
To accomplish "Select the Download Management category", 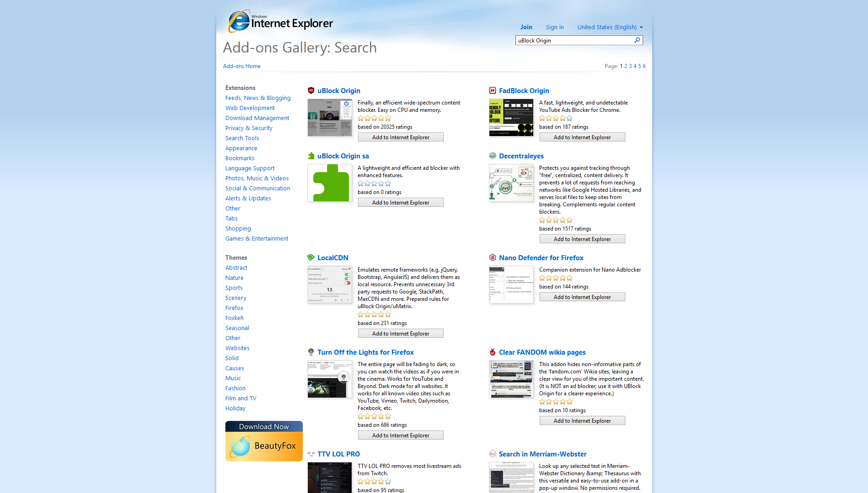I will click(x=257, y=118).
